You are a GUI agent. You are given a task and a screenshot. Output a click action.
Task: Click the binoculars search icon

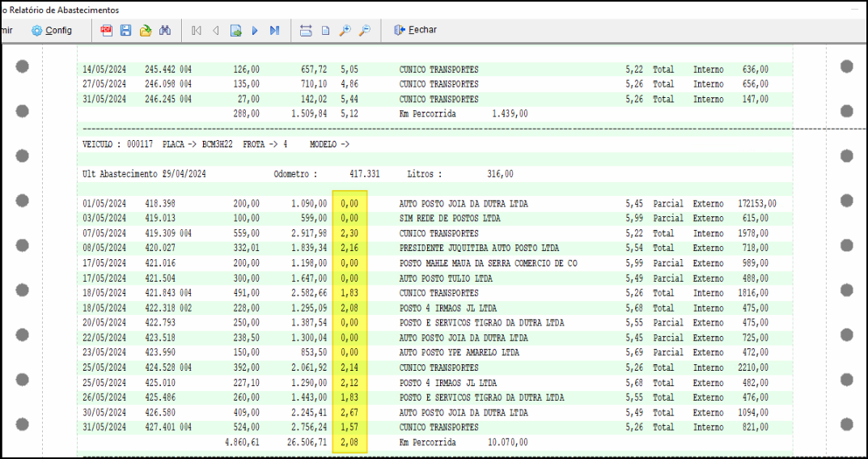(164, 31)
